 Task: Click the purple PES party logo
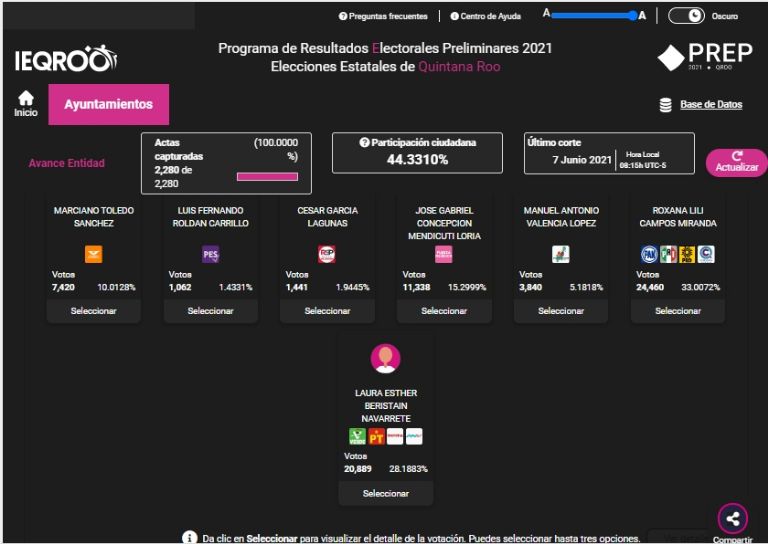(x=211, y=254)
